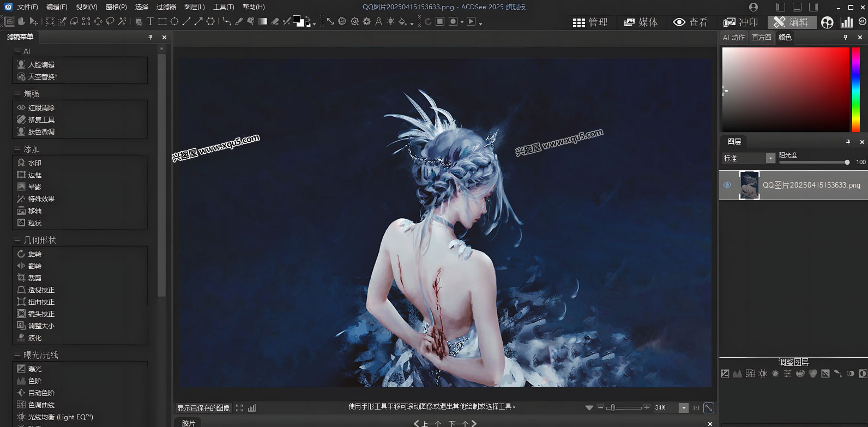This screenshot has width=868, height=427.
Task: Switch to 管理 mode
Action: click(x=590, y=22)
